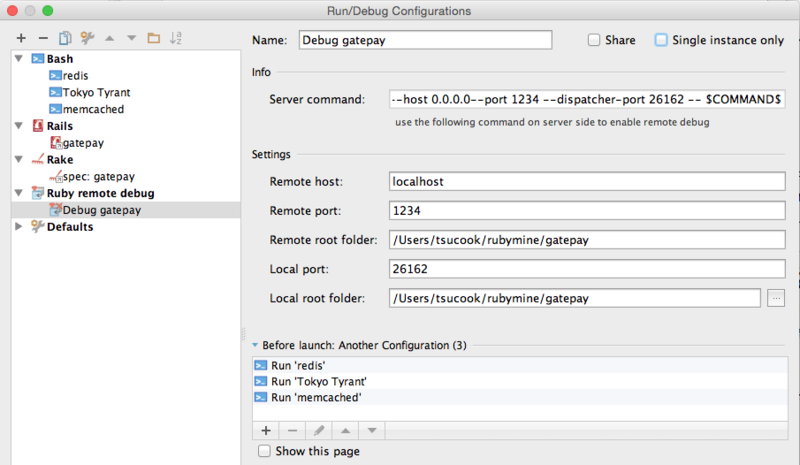
Task: Move the before-launch task up
Action: click(x=345, y=431)
